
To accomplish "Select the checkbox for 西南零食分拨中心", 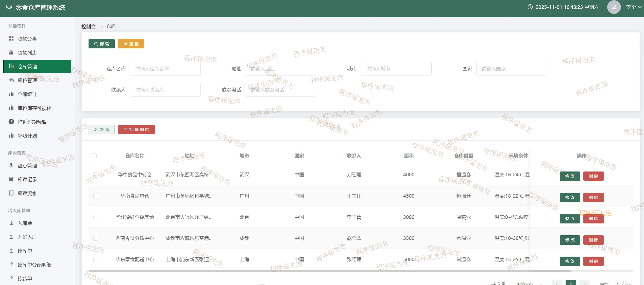I will click(x=96, y=238).
